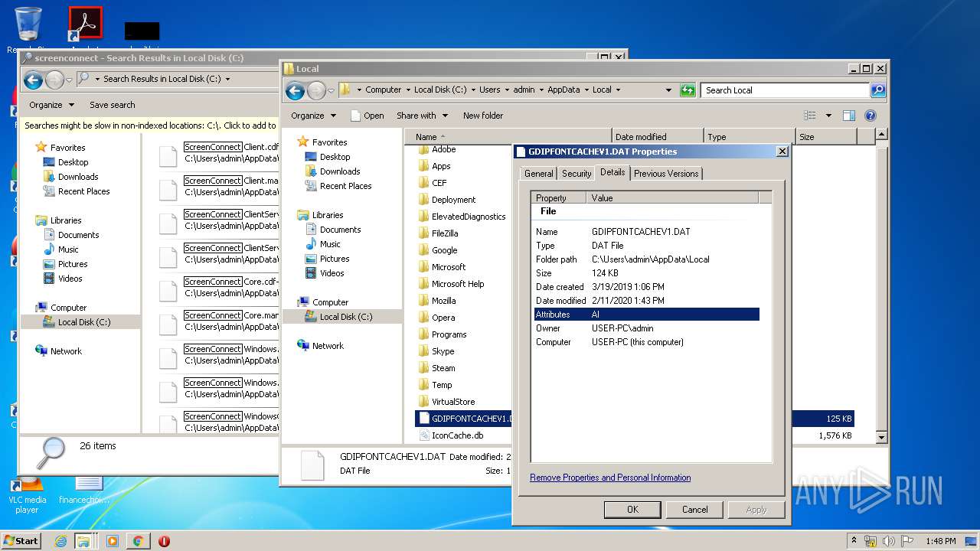This screenshot has height=551, width=980.
Task: Select Music library in search window
Action: coord(68,249)
